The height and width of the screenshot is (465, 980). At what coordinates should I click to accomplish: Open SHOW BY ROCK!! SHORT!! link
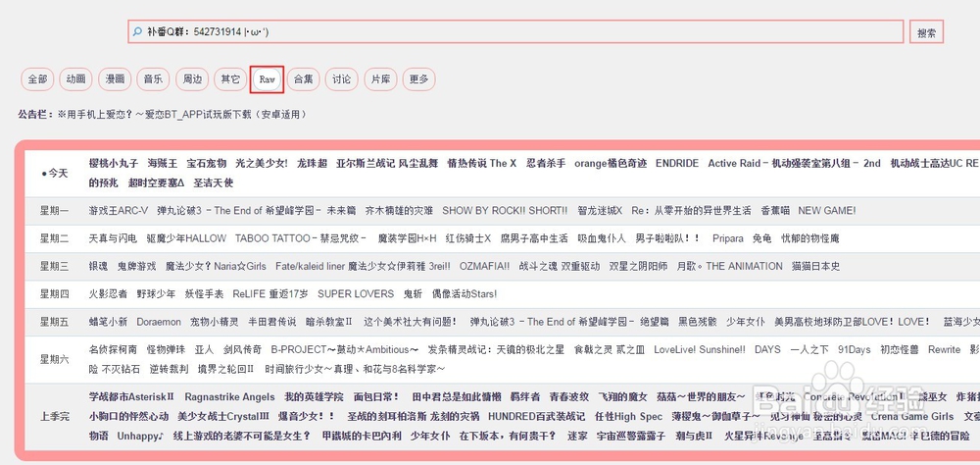point(505,211)
